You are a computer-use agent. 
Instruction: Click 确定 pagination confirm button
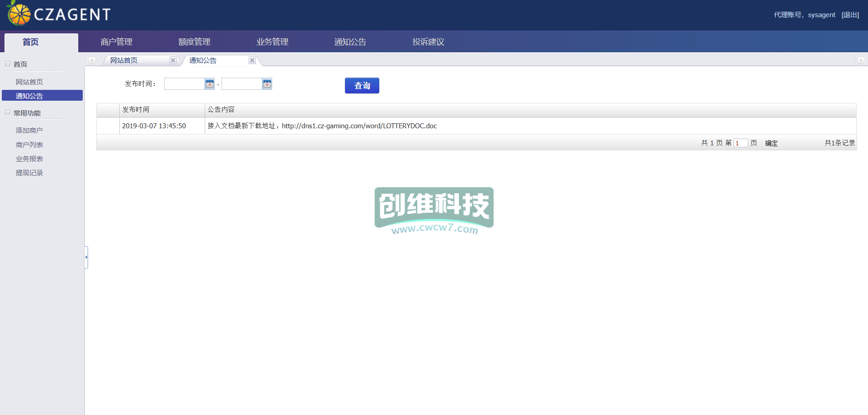[x=771, y=143]
